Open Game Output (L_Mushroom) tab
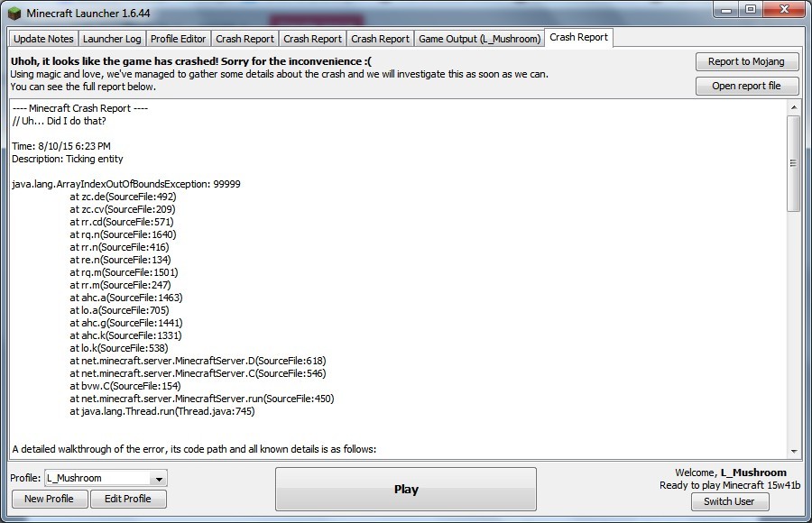This screenshot has height=523, width=812. [x=480, y=39]
